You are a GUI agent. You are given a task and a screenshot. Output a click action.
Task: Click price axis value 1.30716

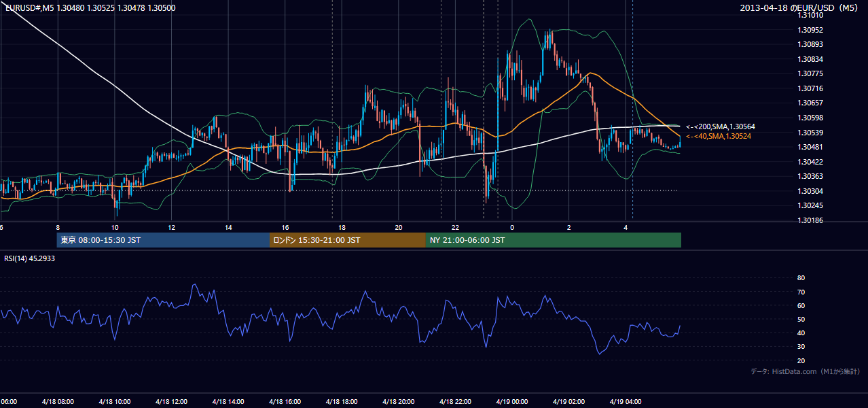tap(810, 88)
